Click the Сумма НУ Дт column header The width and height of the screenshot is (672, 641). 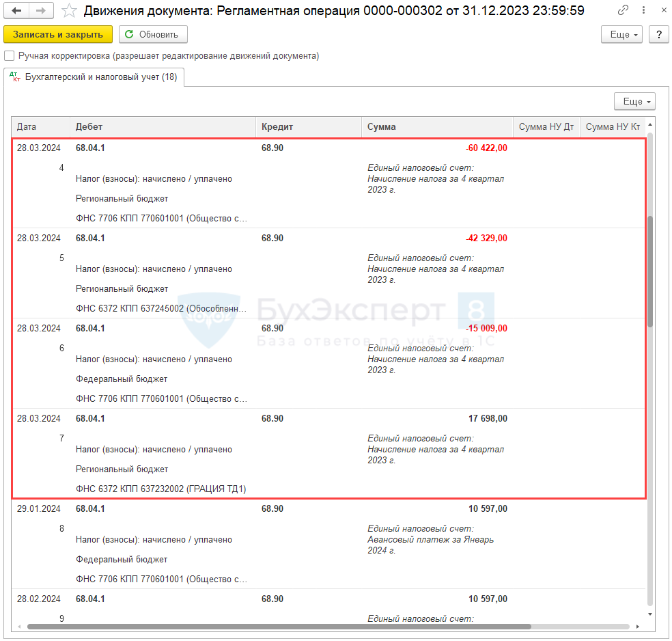tap(546, 127)
